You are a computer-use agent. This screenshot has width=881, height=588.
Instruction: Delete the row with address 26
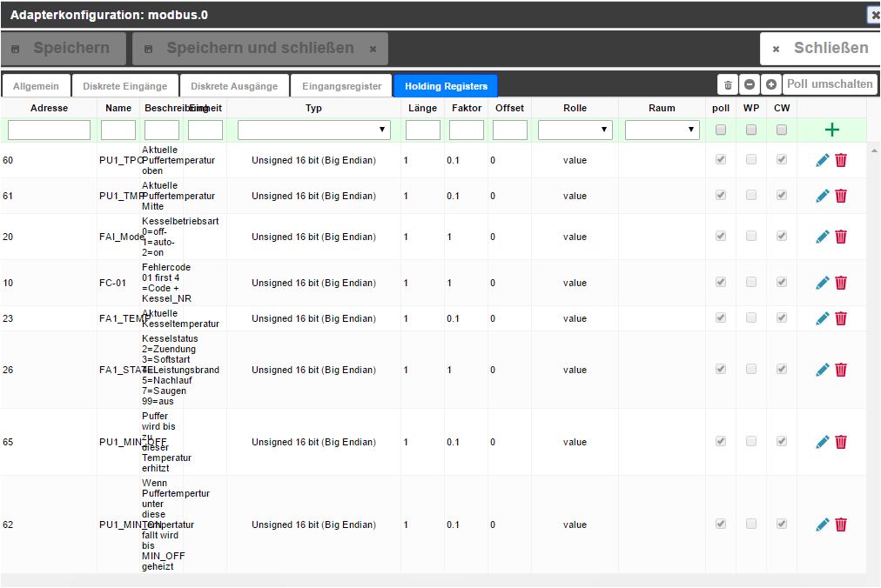pos(841,370)
